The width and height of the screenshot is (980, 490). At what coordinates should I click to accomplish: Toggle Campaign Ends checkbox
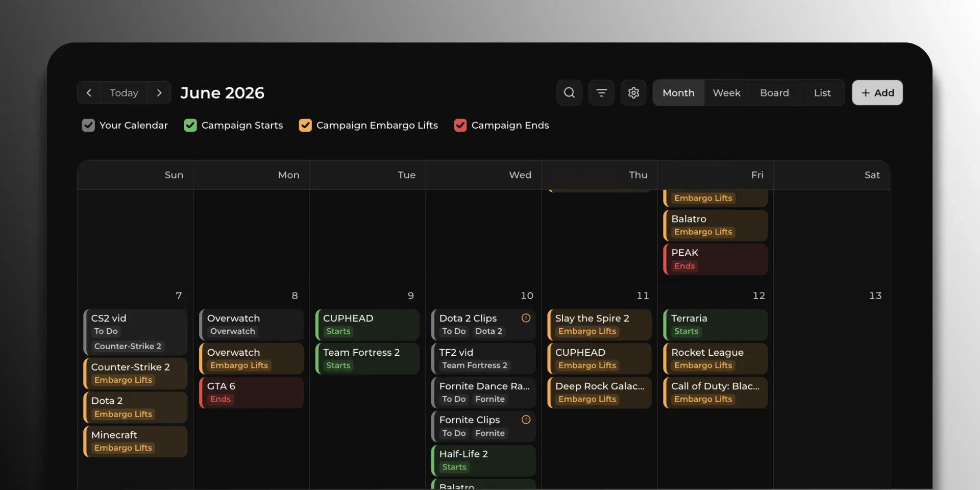point(460,125)
